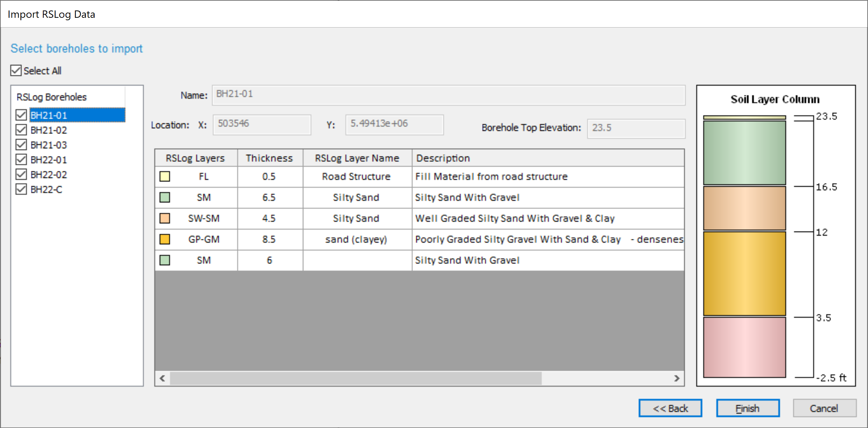Screen dimensions: 868x428
Task: Uncheck the BH21-03 borehole checkbox
Action: click(x=21, y=145)
